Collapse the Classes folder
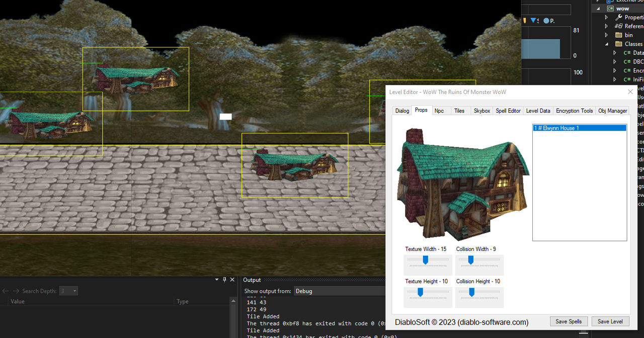The image size is (644, 338). 607,44
